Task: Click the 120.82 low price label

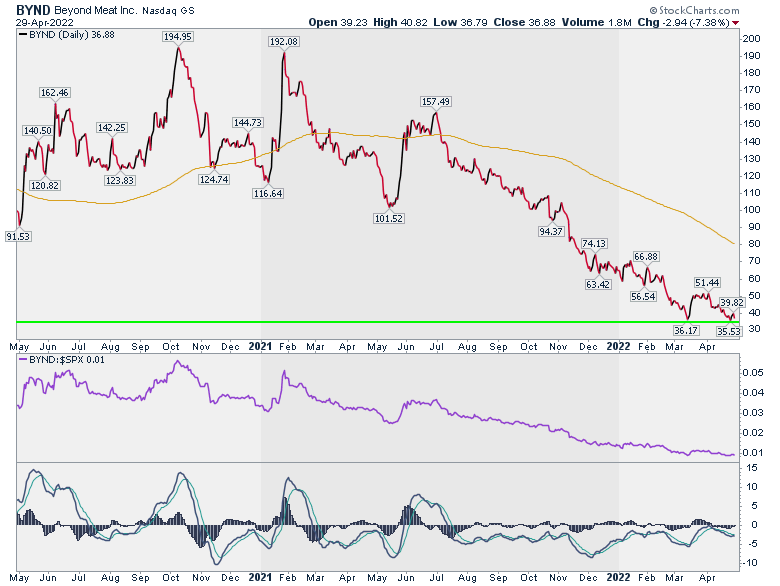Action: [45, 186]
